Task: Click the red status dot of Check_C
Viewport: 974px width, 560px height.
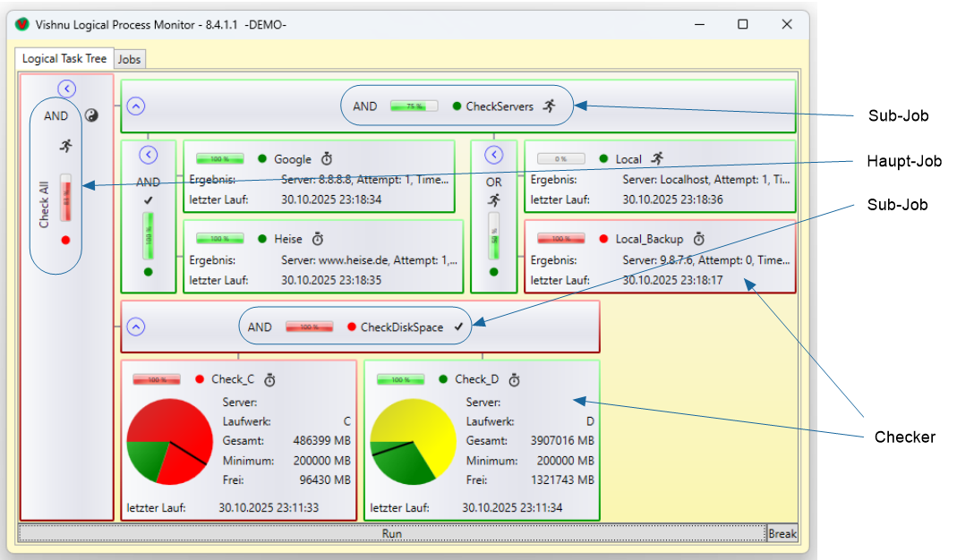Action: pyautogui.click(x=200, y=379)
